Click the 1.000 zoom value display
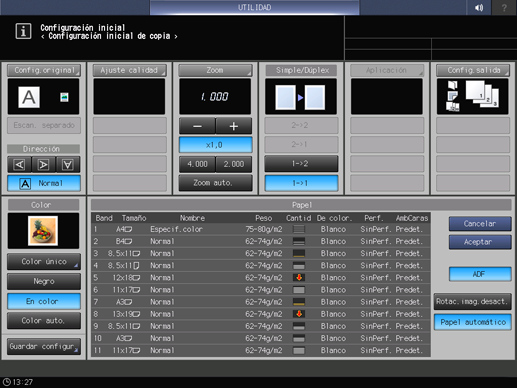This screenshot has height=388, width=517. coord(215,97)
